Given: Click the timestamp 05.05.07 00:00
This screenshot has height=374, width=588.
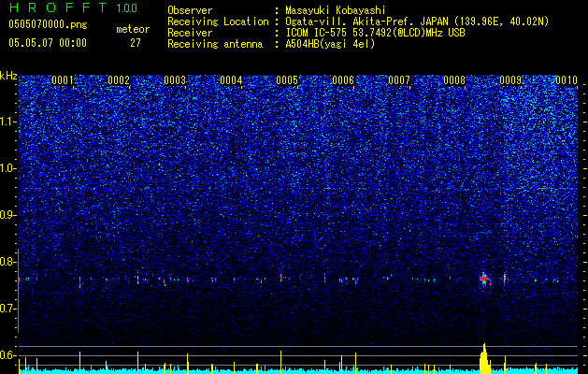Looking at the screenshot, I should point(48,43).
